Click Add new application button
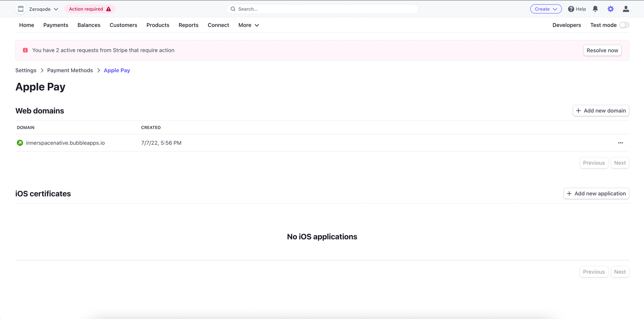This screenshot has height=319, width=644. coord(596,193)
